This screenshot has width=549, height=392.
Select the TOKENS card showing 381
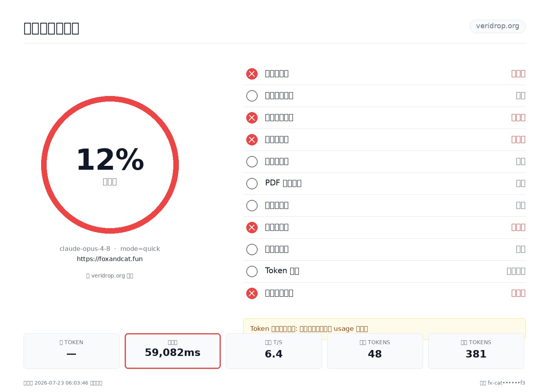476,351
